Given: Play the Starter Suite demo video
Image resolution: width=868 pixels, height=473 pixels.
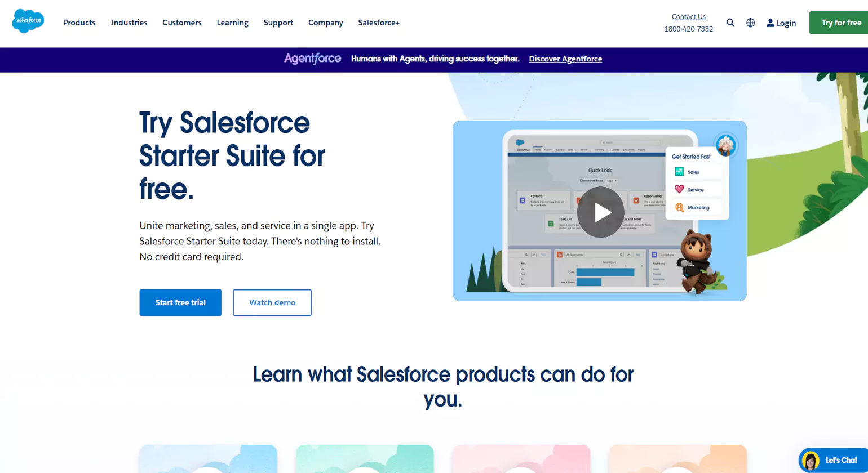Looking at the screenshot, I should (x=600, y=212).
